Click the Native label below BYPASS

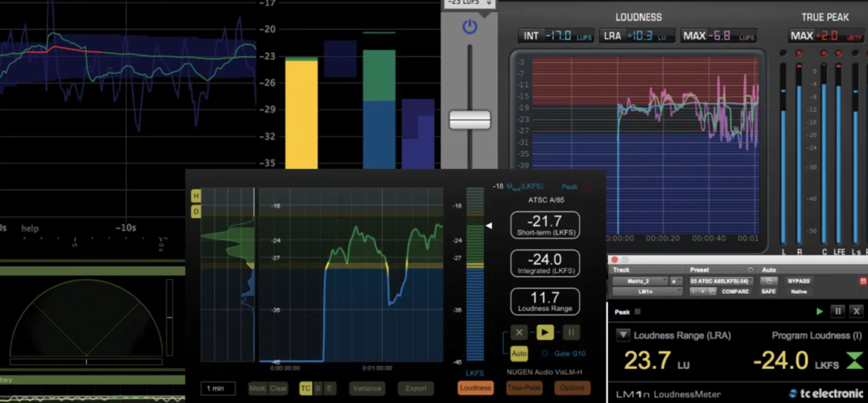799,291
